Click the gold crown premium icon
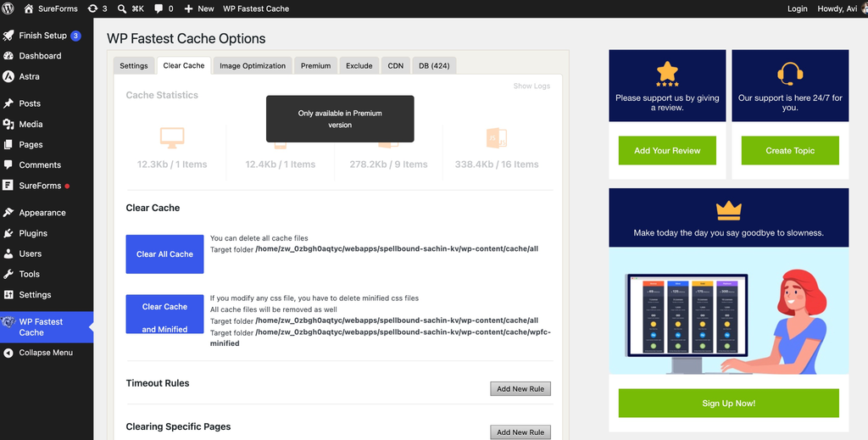This screenshot has height=440, width=868. [x=728, y=211]
